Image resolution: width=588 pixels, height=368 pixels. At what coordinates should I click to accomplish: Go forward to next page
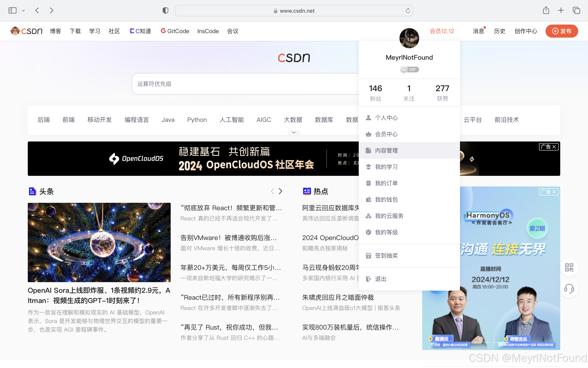pos(51,10)
